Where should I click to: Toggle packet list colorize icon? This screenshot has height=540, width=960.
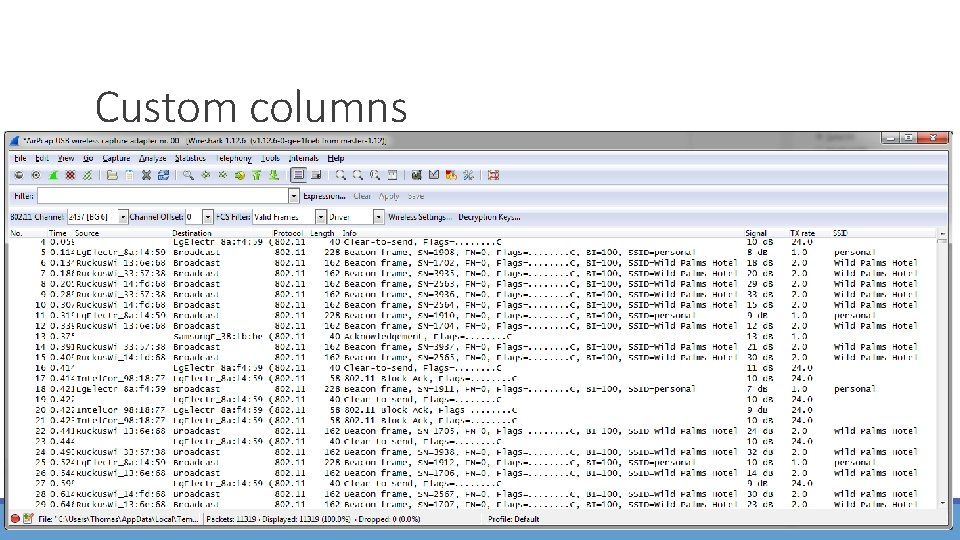point(298,175)
